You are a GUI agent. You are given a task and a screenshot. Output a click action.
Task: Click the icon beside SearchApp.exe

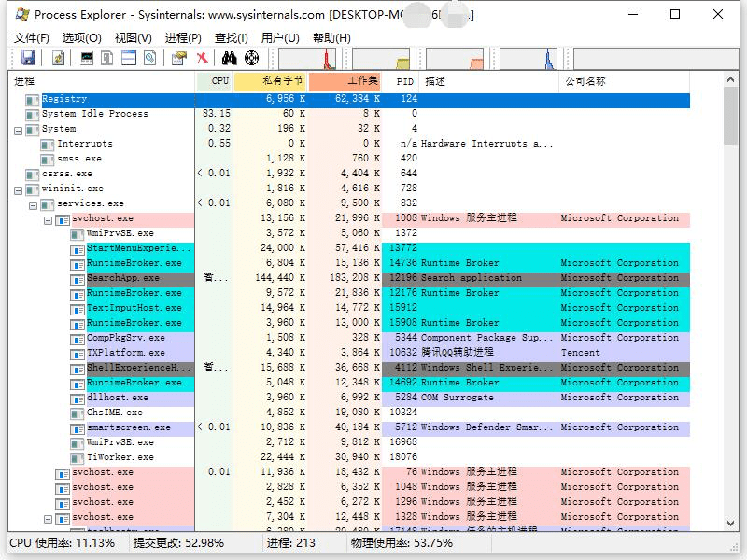pos(77,280)
